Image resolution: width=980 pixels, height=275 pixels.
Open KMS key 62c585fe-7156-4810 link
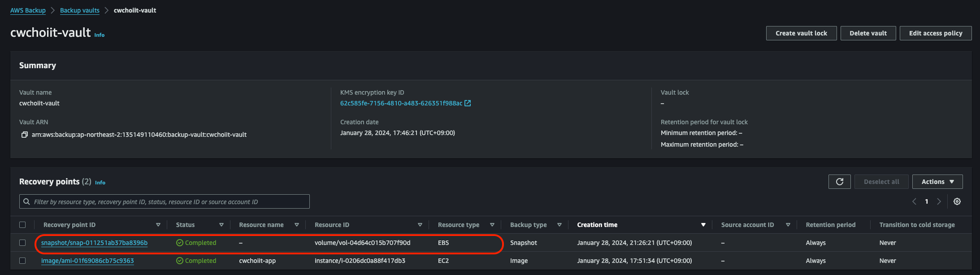point(401,103)
